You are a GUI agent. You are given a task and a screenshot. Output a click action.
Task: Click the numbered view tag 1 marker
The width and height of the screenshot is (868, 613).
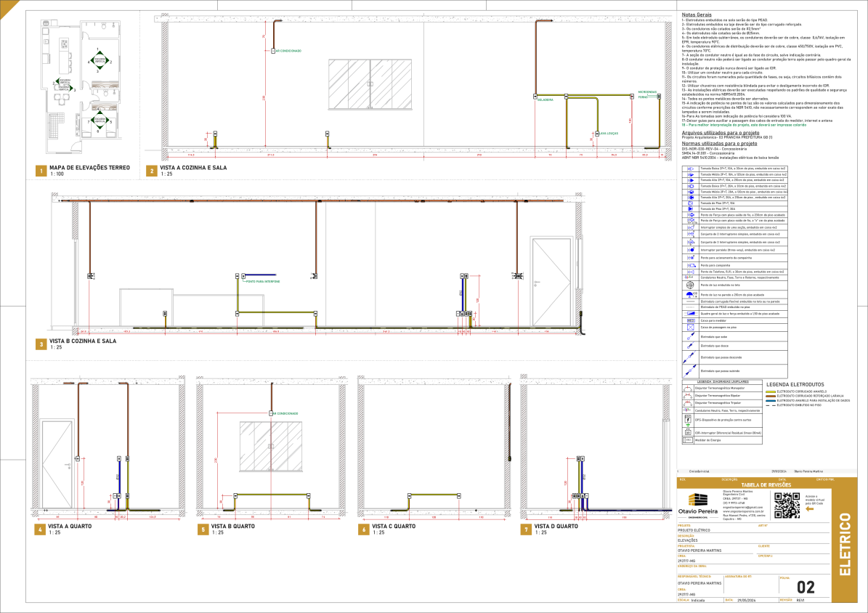(42, 171)
